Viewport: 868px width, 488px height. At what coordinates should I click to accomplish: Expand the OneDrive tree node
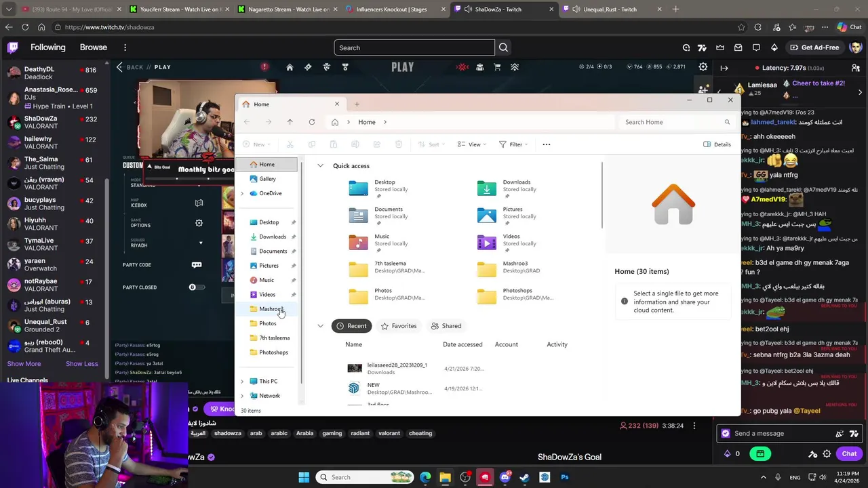[242, 194]
